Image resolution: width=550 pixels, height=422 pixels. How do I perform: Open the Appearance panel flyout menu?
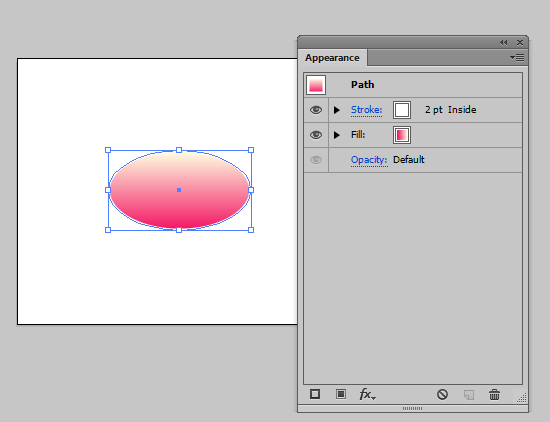click(517, 58)
